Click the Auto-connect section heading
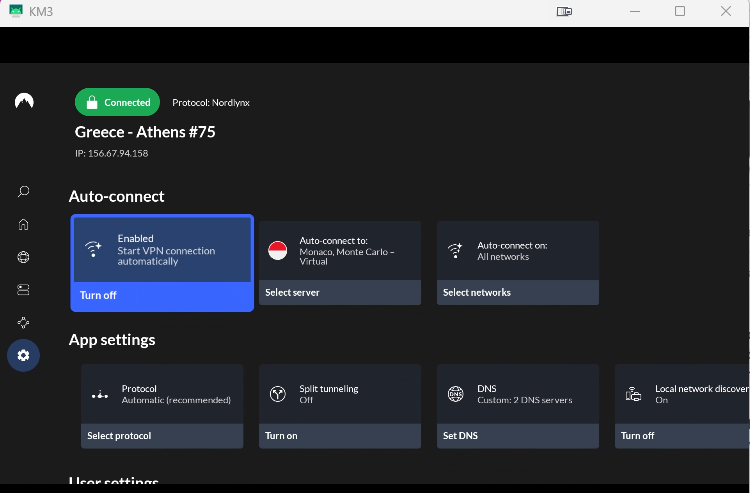The image size is (750, 493). [x=117, y=197]
